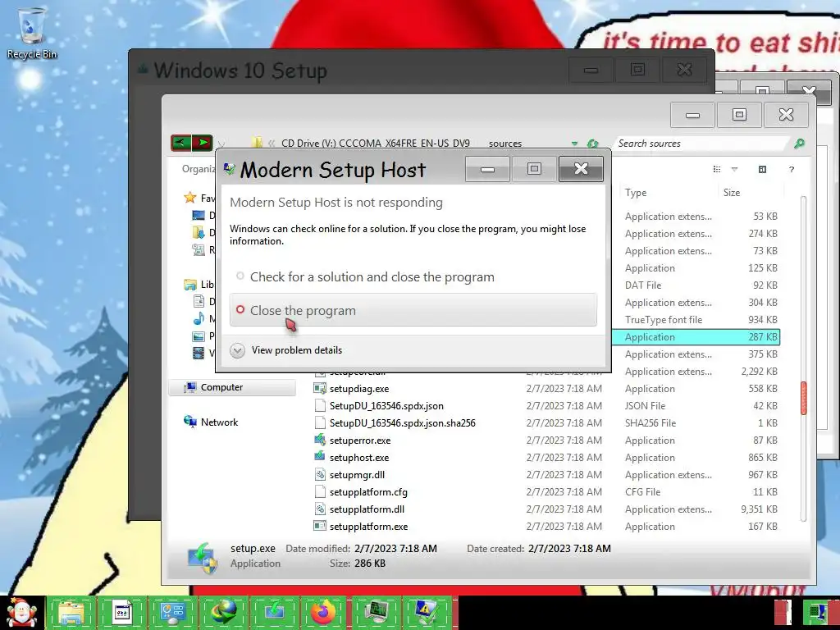Viewport: 840px width, 630px height.
Task: Click the Modern Setup Host title icon
Action: [230, 169]
